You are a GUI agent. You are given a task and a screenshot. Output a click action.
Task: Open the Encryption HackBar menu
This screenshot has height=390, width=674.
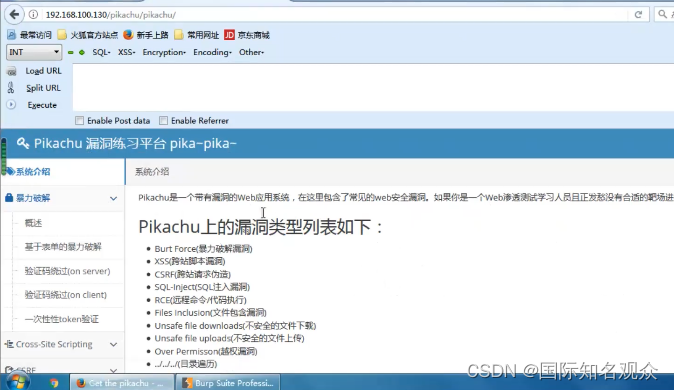[164, 52]
